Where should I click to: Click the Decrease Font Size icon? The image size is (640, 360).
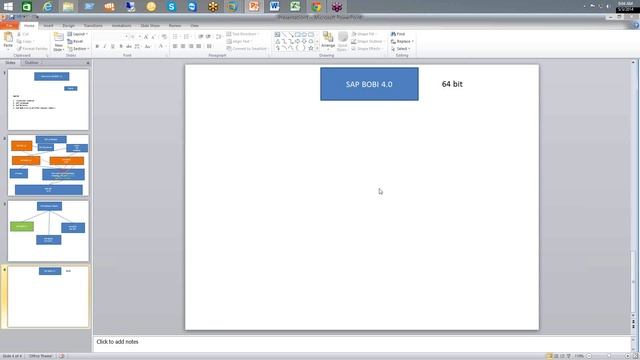click(153, 37)
